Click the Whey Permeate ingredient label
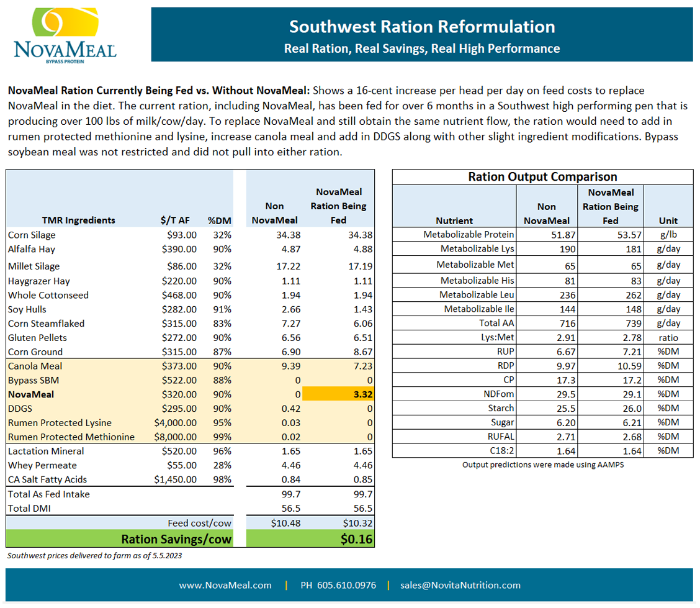 pyautogui.click(x=42, y=466)
